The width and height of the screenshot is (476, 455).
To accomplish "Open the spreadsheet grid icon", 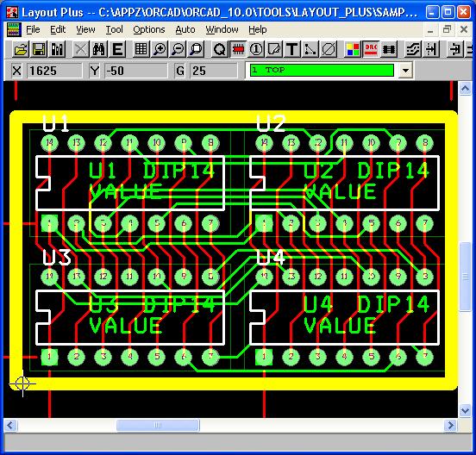I will click(x=141, y=49).
